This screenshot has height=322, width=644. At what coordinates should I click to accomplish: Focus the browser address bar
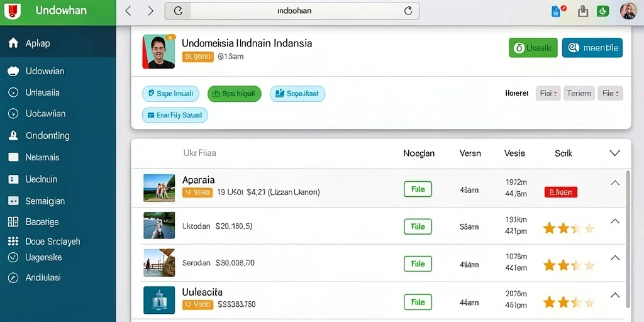(x=292, y=11)
